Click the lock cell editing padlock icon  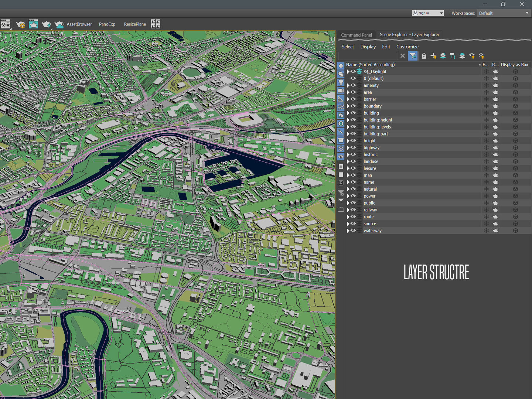[x=424, y=56]
